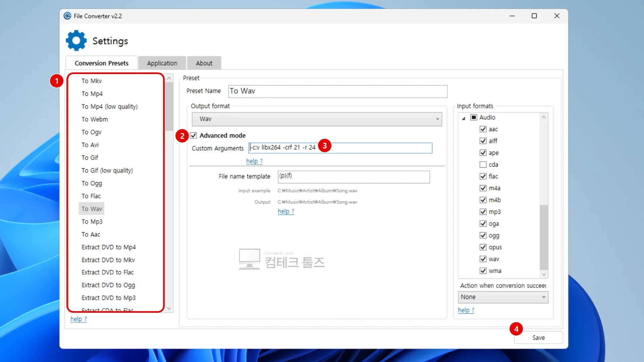Click the File name template field
Image resolution: width=644 pixels, height=362 pixels.
click(354, 177)
